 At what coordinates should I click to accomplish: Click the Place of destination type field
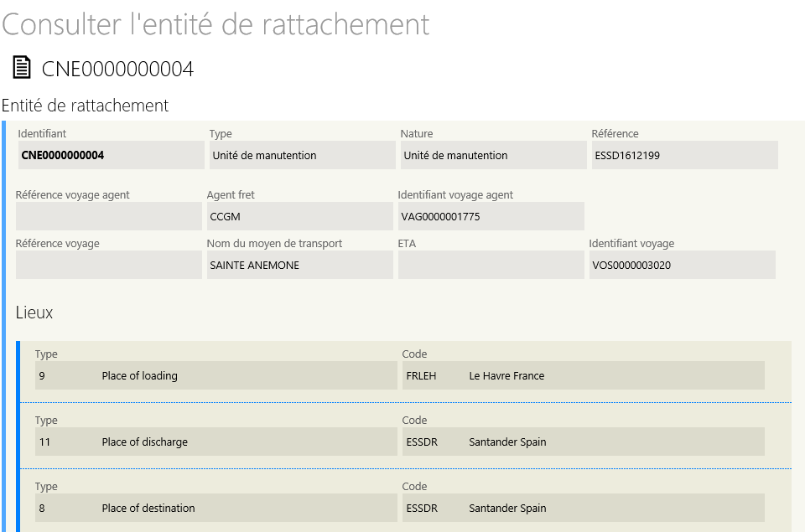216,508
